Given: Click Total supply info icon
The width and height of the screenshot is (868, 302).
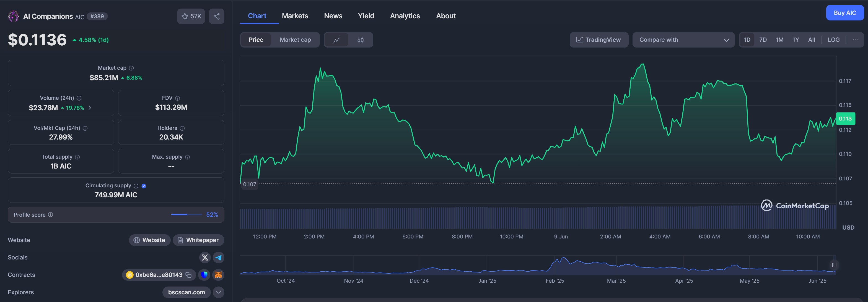Looking at the screenshot, I should click(77, 157).
